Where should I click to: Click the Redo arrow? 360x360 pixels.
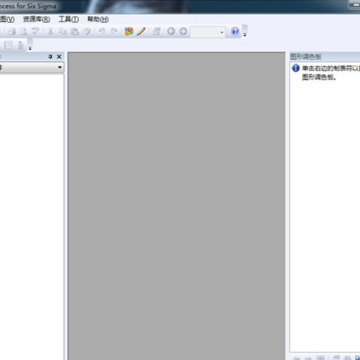point(114,32)
